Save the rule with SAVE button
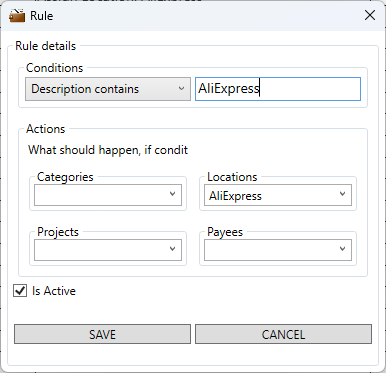 coord(102,334)
